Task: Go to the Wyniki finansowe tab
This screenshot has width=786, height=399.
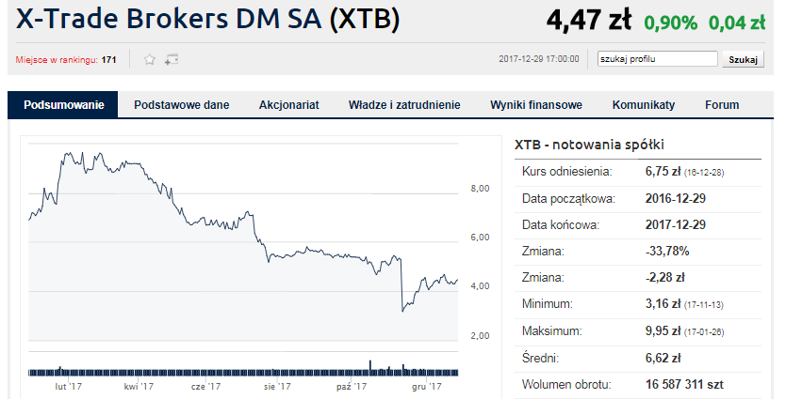Action: click(536, 105)
